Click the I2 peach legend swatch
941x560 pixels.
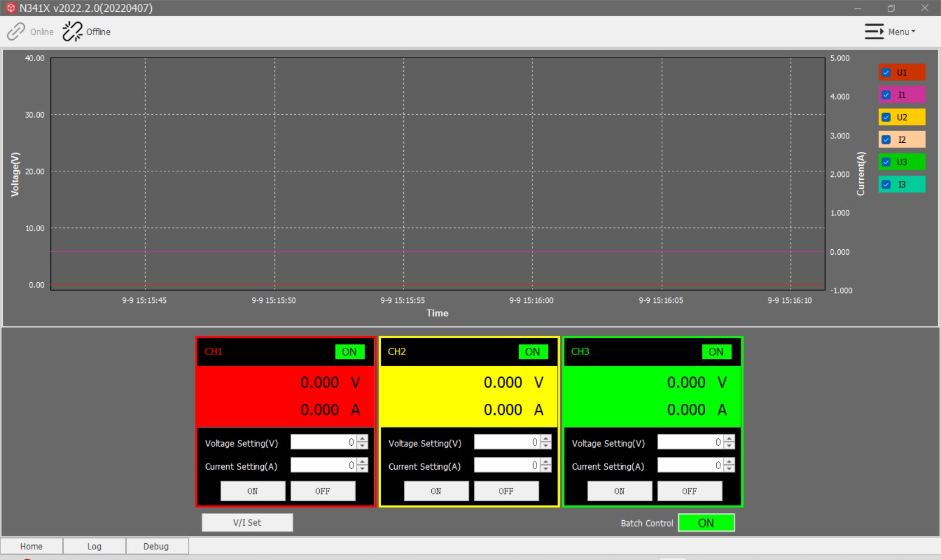coord(902,139)
